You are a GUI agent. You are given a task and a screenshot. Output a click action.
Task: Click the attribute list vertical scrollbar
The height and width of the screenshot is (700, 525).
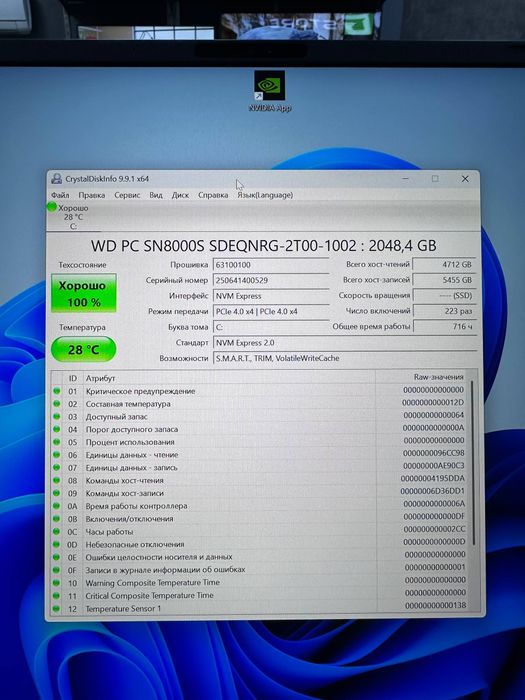(x=473, y=462)
